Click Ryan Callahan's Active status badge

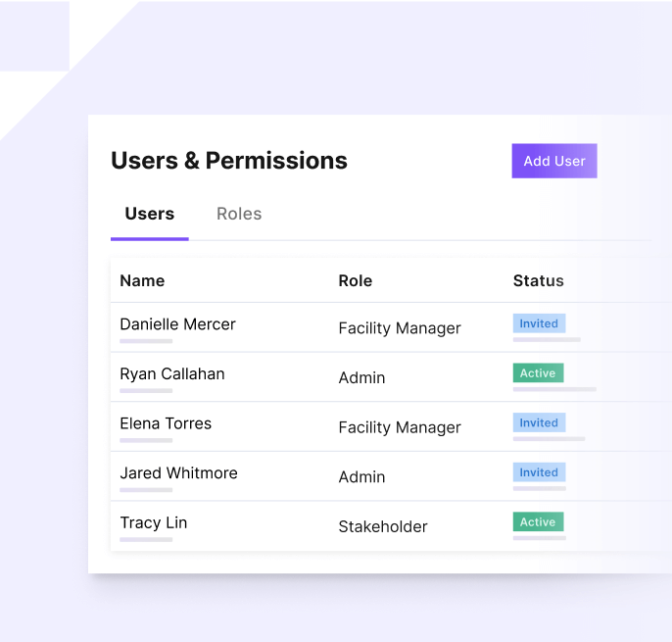click(x=538, y=373)
